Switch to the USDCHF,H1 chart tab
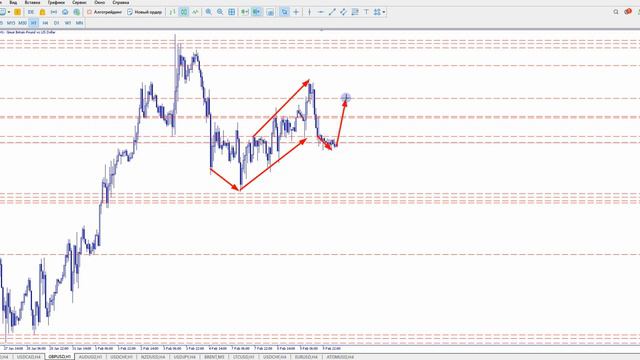This screenshot has width=640, height=360. (x=121, y=357)
